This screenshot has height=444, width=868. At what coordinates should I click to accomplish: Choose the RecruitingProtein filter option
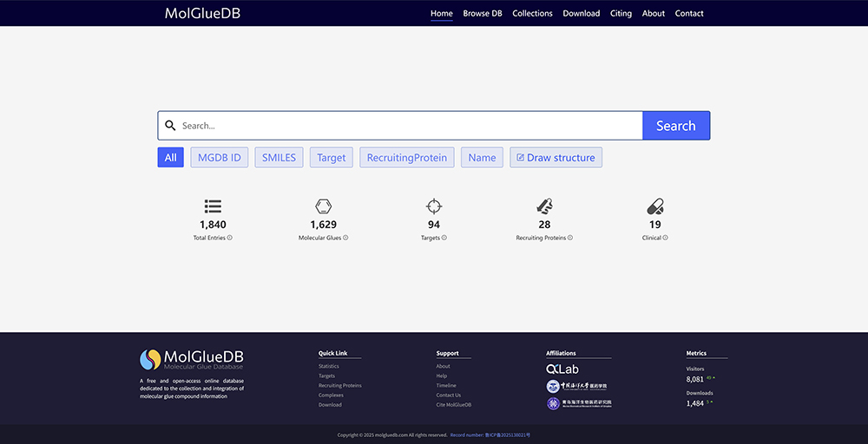pyautogui.click(x=406, y=158)
